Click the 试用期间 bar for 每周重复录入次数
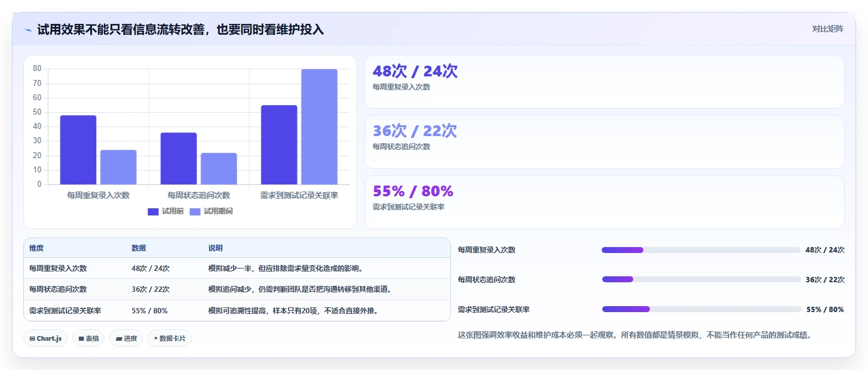The image size is (868, 370). [x=118, y=167]
